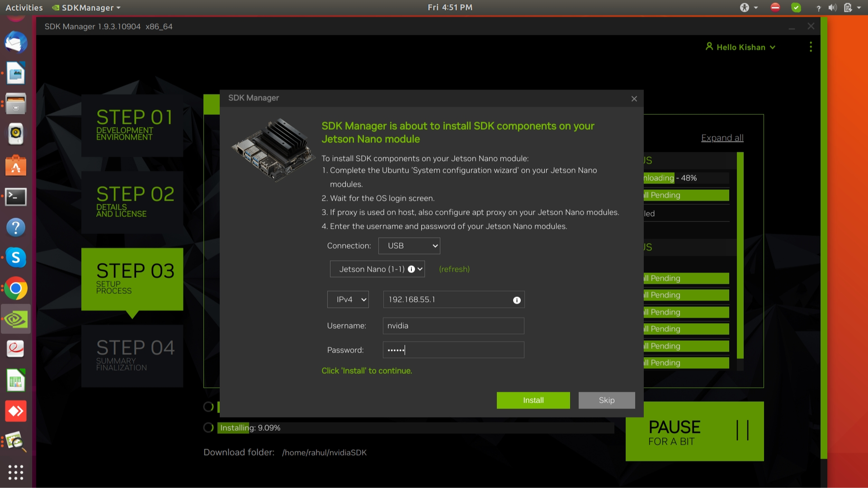
Task: Click into the Username input field
Action: [x=453, y=326]
